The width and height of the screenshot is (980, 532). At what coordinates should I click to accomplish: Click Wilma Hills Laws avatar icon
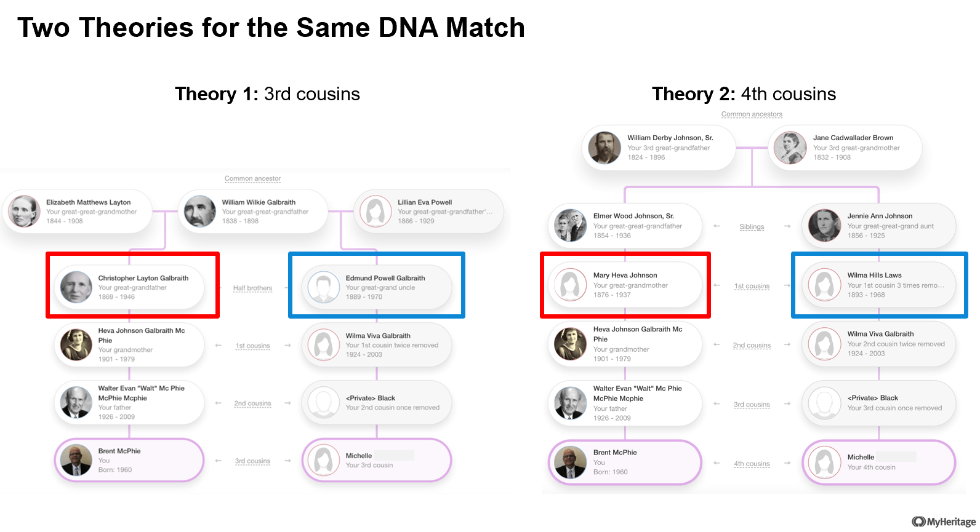pyautogui.click(x=824, y=285)
